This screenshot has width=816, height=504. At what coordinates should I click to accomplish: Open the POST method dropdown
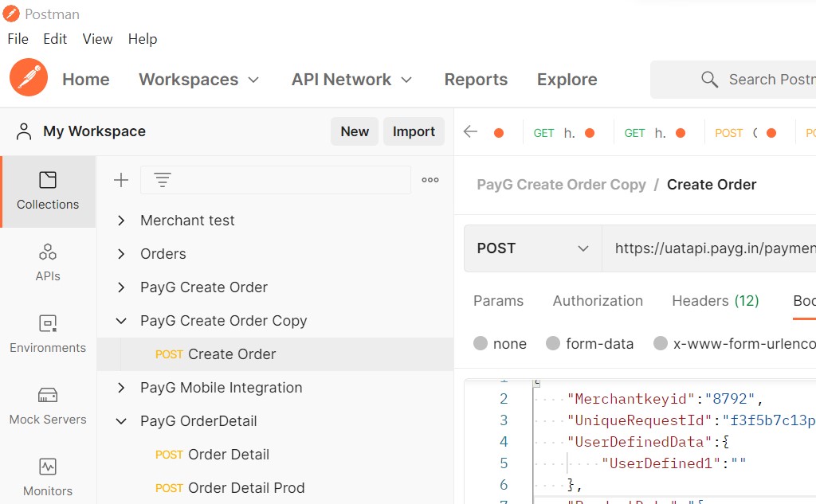[x=533, y=248]
